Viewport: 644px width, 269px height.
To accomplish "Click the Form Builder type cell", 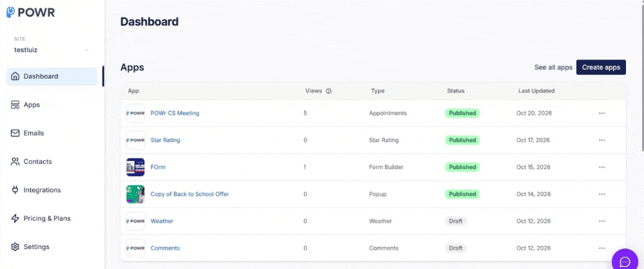I will click(x=386, y=168).
